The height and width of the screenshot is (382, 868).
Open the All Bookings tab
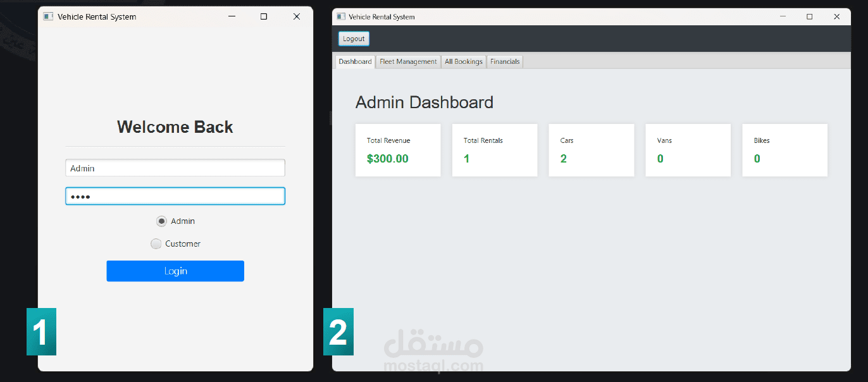coord(463,61)
